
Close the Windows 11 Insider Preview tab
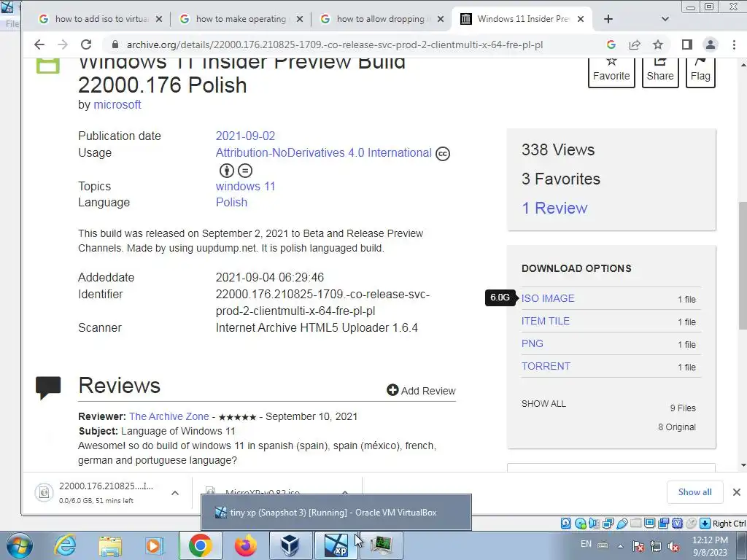(581, 19)
